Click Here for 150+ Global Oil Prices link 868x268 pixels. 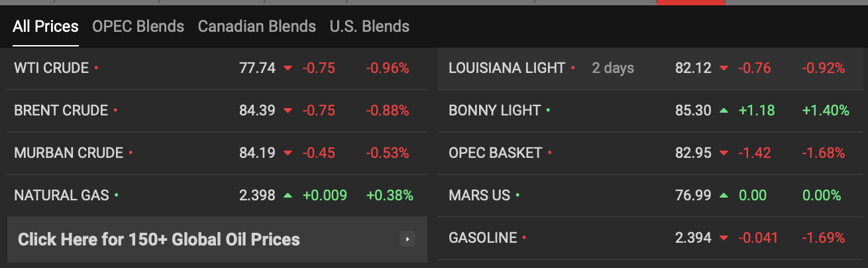click(159, 239)
